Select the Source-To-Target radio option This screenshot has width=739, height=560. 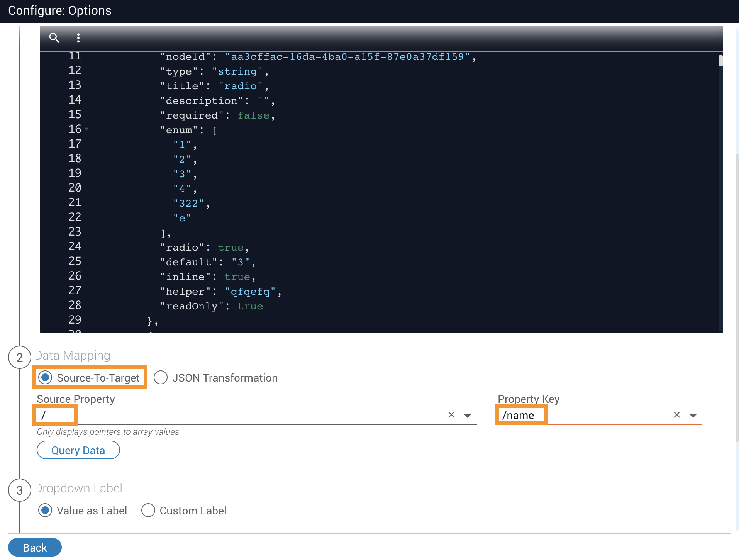click(46, 377)
